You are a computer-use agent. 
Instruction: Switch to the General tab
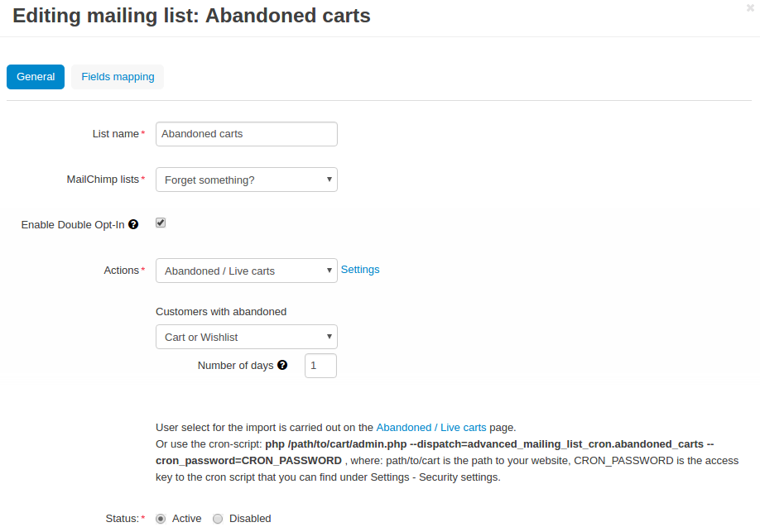tap(36, 77)
